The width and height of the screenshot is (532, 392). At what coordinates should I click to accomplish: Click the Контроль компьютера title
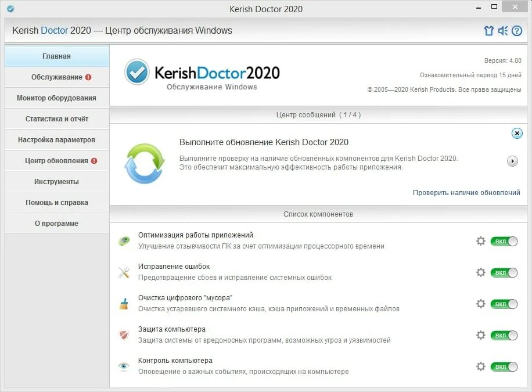point(175,361)
